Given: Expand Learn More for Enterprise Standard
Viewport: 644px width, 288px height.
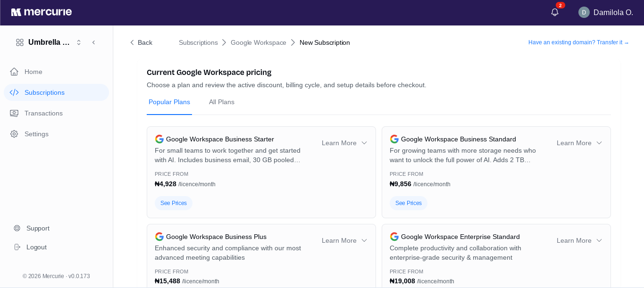Looking at the screenshot, I should click(579, 240).
